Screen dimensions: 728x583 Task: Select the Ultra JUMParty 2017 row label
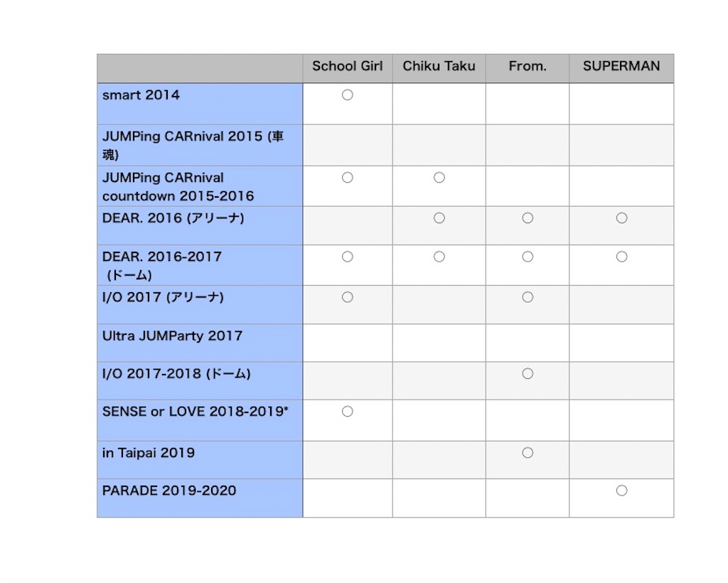click(172, 336)
